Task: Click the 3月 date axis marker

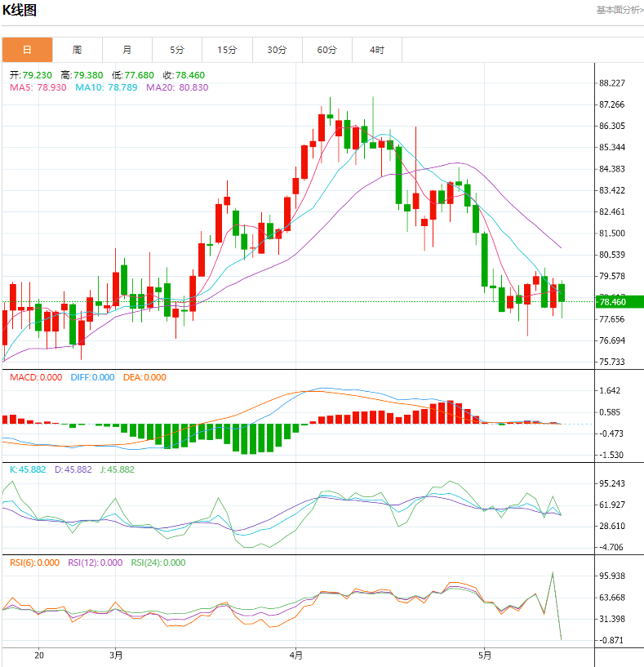Action: (116, 656)
